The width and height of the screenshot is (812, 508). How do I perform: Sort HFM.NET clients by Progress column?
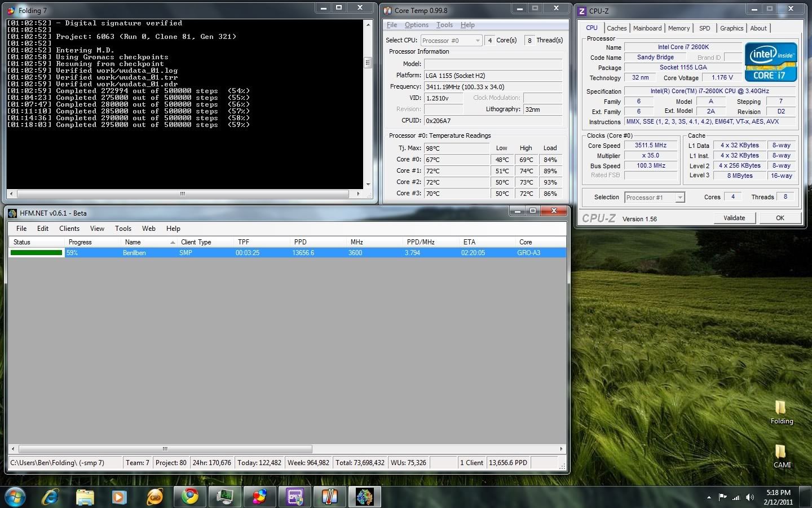click(x=92, y=242)
